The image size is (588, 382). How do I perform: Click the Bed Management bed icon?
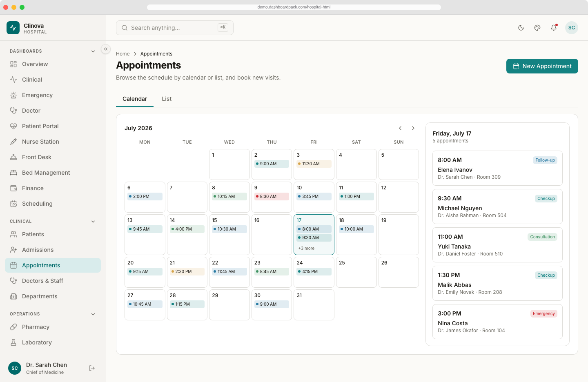click(x=13, y=173)
